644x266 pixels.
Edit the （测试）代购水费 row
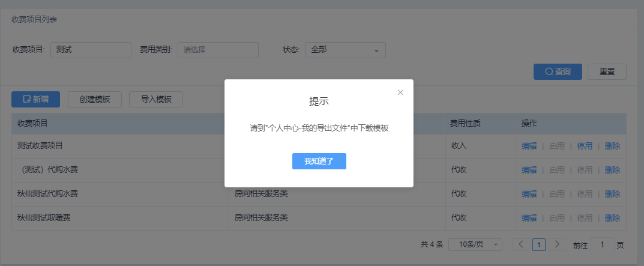pos(529,170)
